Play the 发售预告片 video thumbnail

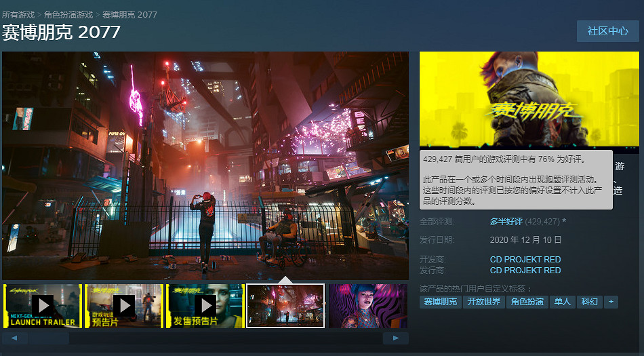click(205, 306)
